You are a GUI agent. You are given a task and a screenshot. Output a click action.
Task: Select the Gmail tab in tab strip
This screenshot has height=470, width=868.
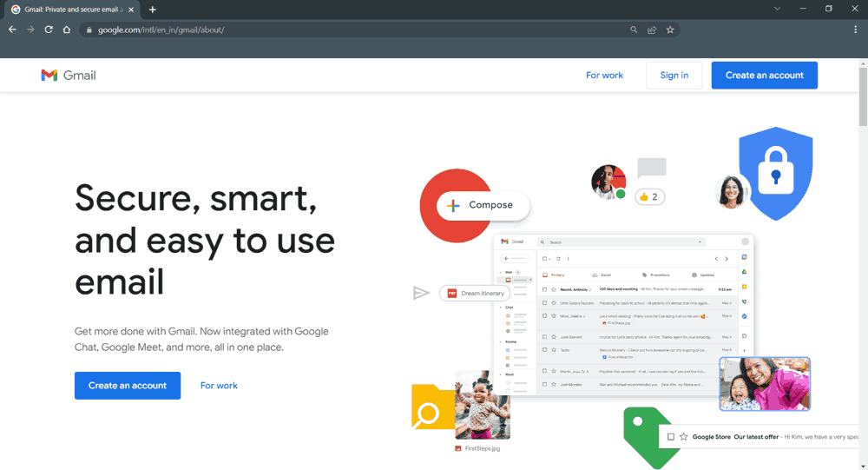pyautogui.click(x=69, y=10)
